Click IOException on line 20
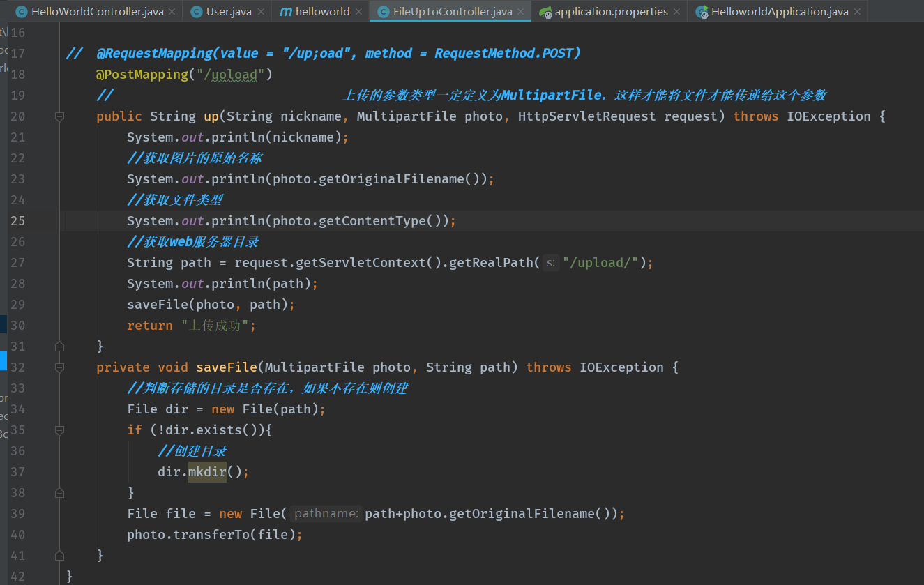 click(x=828, y=116)
